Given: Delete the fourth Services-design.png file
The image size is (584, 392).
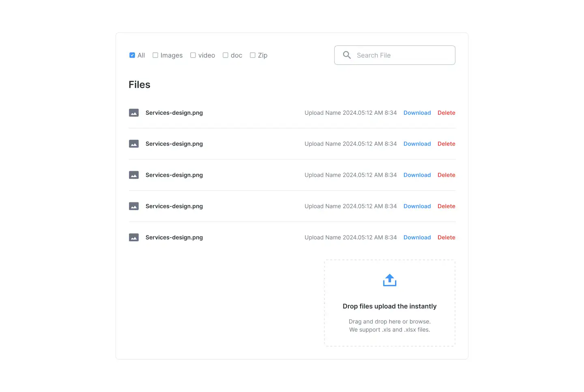Looking at the screenshot, I should [x=447, y=206].
